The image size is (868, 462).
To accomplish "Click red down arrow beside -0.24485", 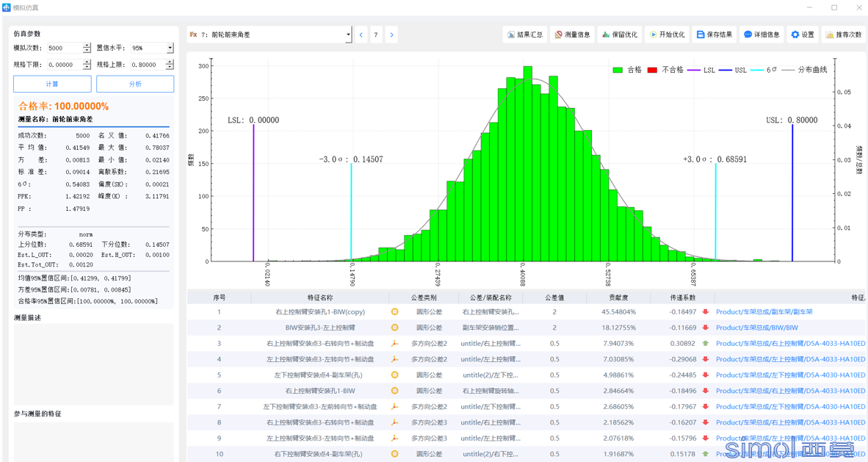I will 705,375.
